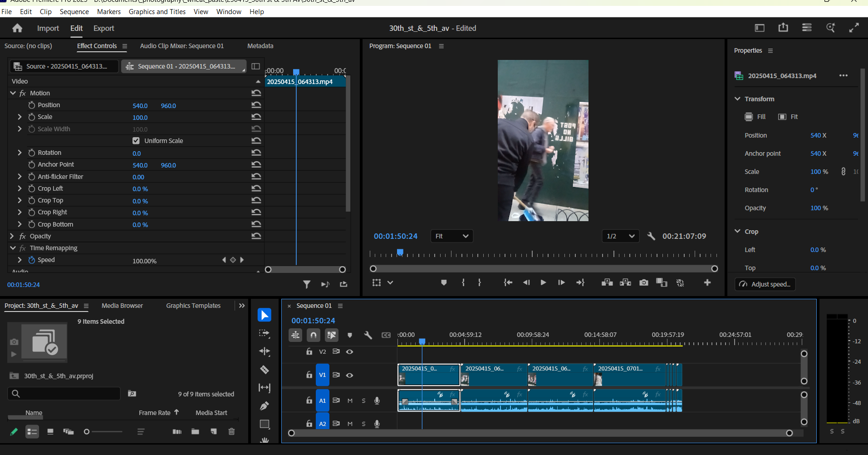This screenshot has width=868, height=455.
Task: Expand the Rotation property in Effect Controls
Action: 20,152
